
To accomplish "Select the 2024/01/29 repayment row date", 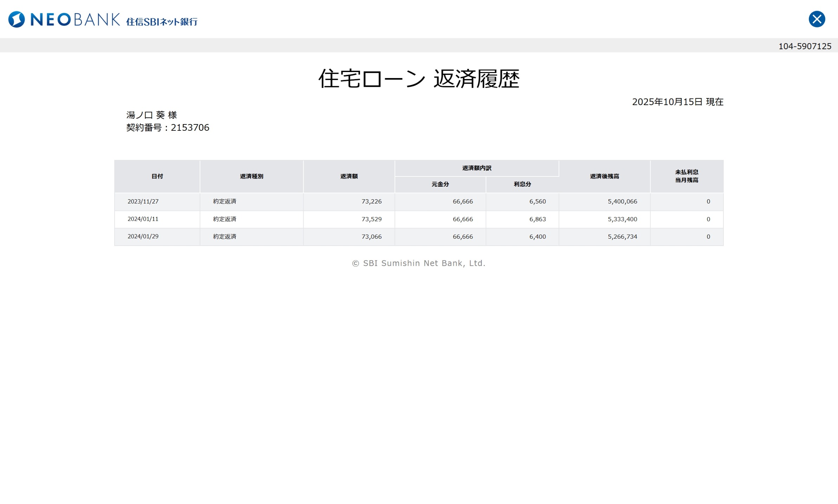I will (x=143, y=237).
